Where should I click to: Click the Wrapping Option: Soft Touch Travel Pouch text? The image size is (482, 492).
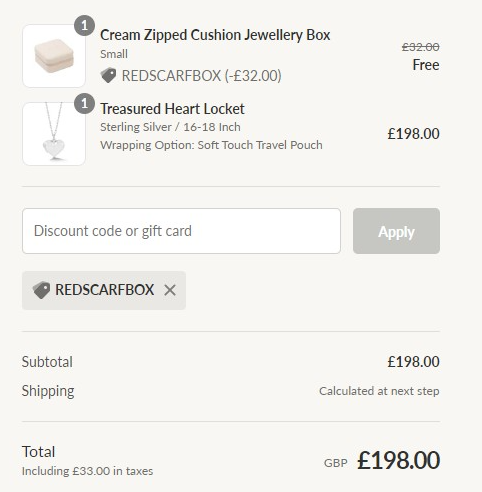tap(211, 145)
